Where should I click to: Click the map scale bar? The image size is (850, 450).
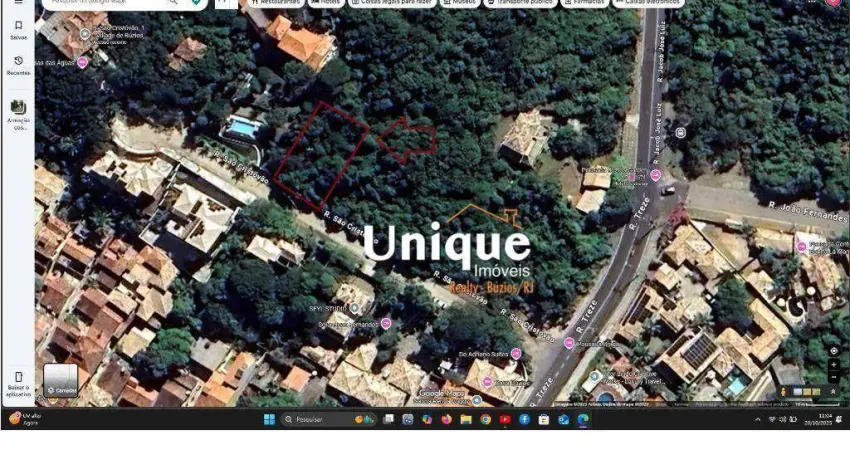pos(821,404)
